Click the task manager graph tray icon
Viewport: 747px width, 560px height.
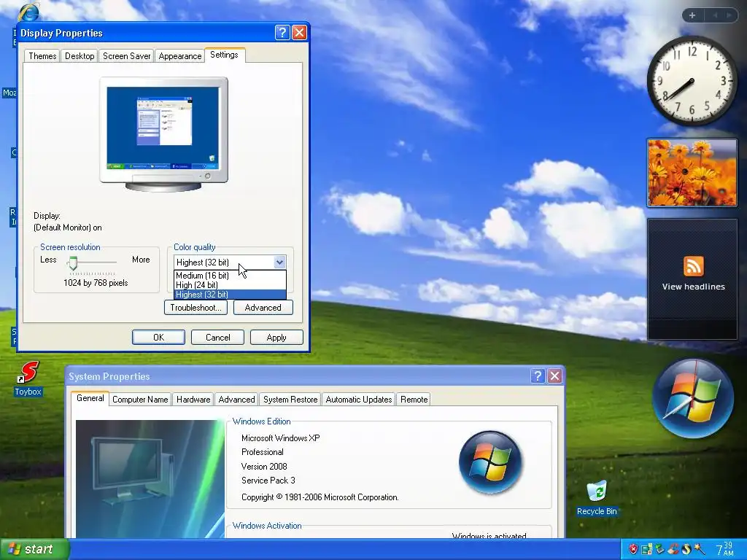(646, 549)
